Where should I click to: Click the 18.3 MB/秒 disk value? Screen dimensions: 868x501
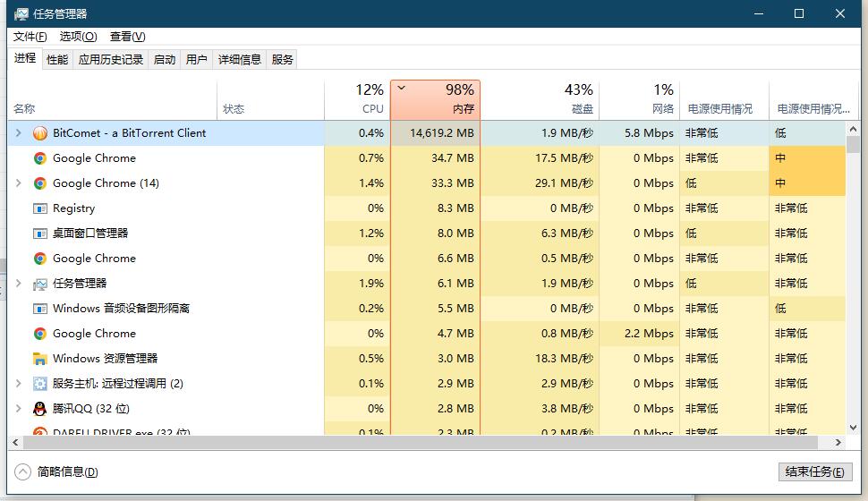564,359
